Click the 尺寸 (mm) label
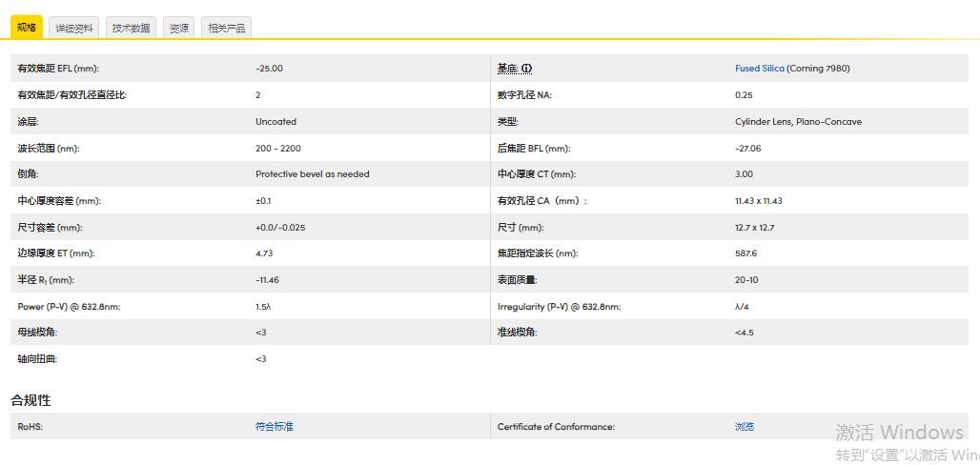 [x=521, y=228]
